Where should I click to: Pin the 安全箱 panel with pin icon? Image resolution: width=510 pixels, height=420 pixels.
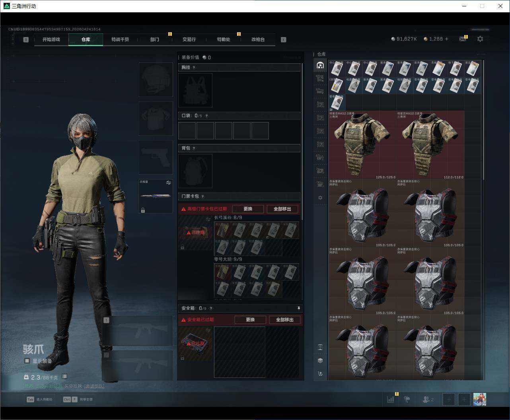click(x=298, y=308)
